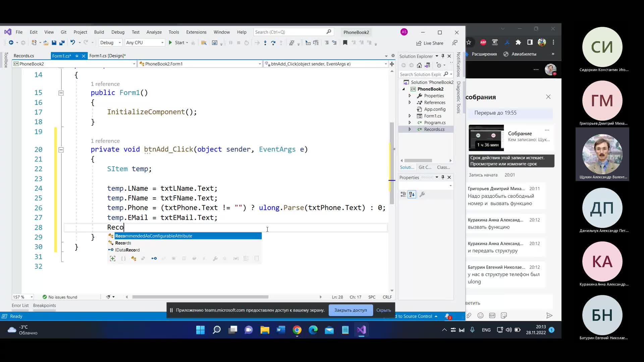644x362 pixels.
Task: Send the Teams chat message arrow
Action: point(549,315)
